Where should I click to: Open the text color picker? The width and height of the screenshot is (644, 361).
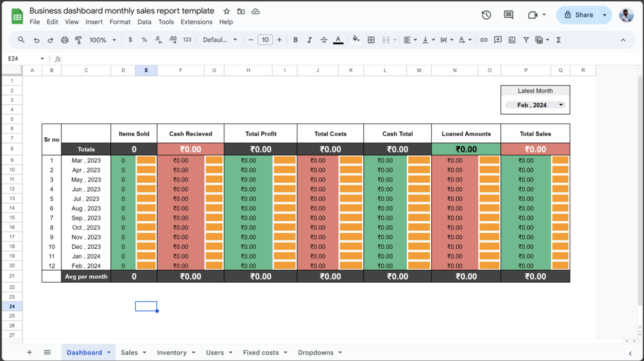click(338, 40)
